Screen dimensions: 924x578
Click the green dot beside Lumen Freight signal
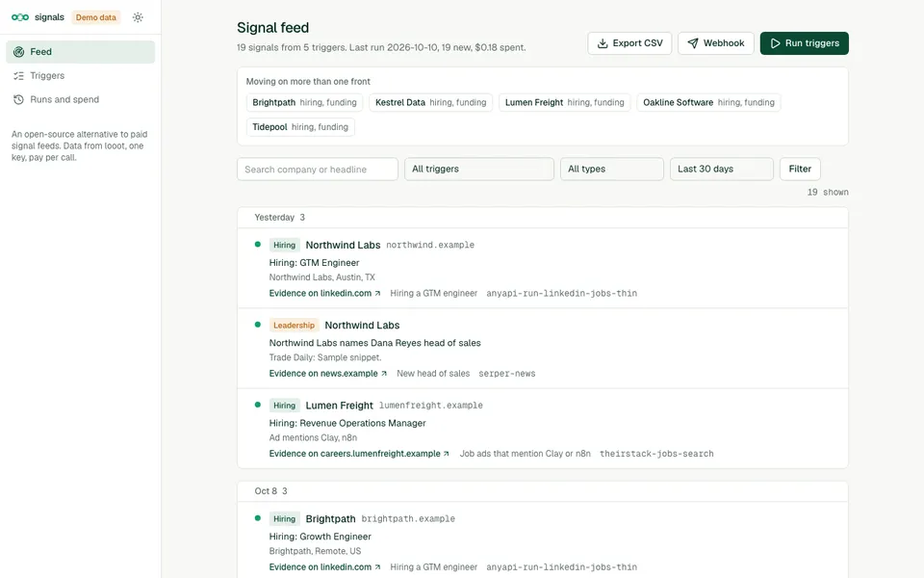[258, 405]
